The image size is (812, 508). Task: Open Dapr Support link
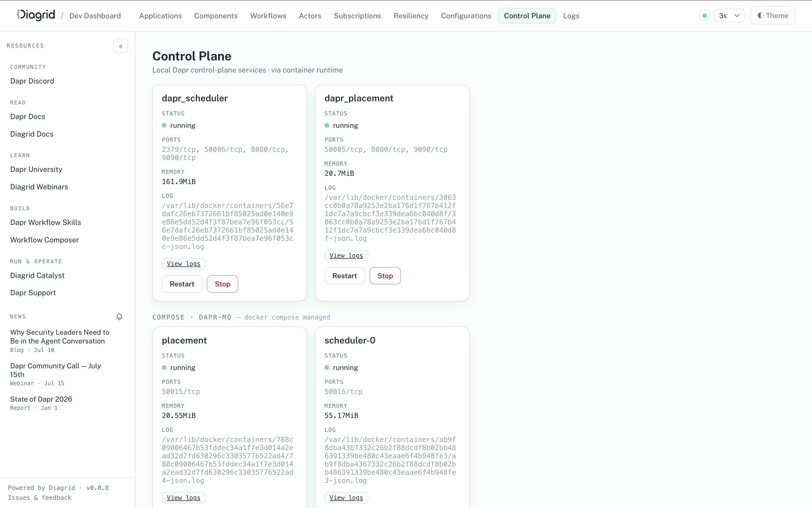(x=33, y=293)
